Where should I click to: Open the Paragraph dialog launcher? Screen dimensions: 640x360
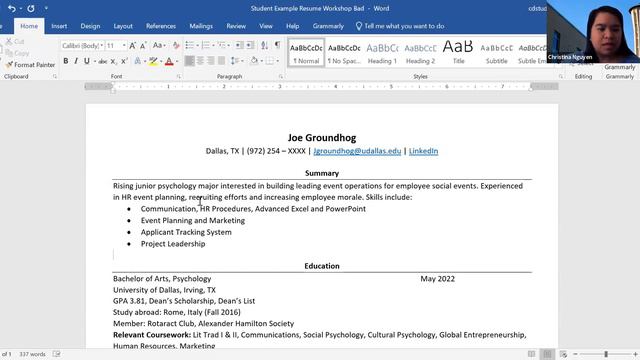point(281,77)
